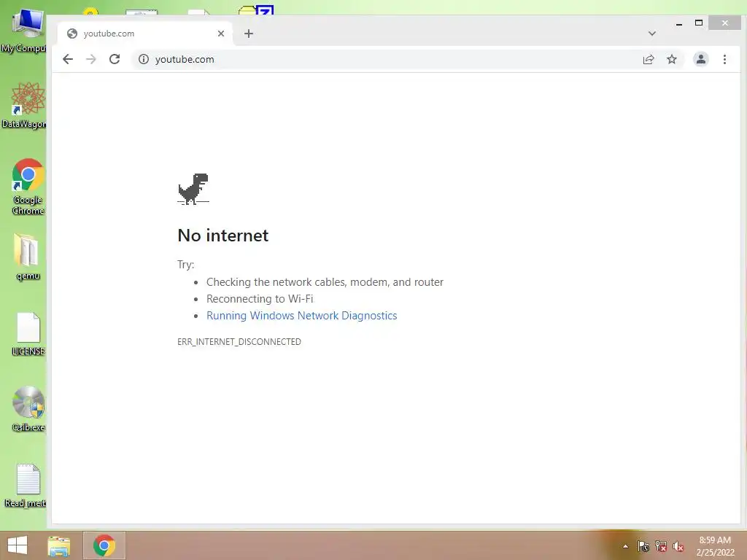Share this page via the share icon

[649, 59]
